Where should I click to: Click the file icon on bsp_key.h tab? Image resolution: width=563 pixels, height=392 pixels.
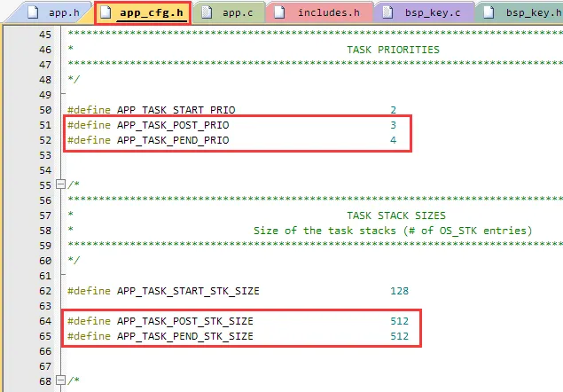click(x=489, y=12)
